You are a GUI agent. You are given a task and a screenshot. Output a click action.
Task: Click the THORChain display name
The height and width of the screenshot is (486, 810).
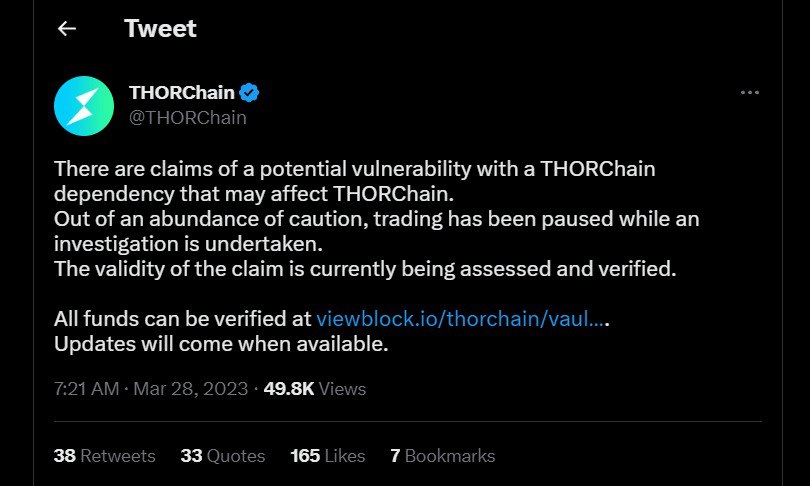182,93
